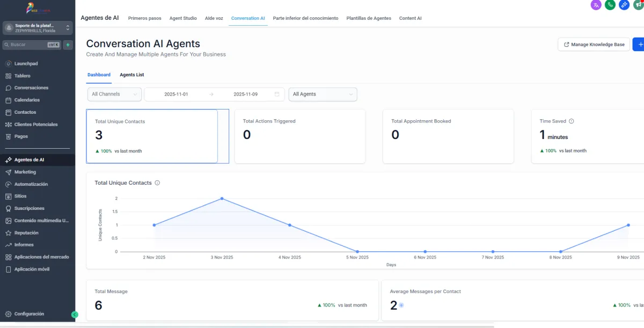Click the Pagos icon in sidebar

tap(9, 137)
